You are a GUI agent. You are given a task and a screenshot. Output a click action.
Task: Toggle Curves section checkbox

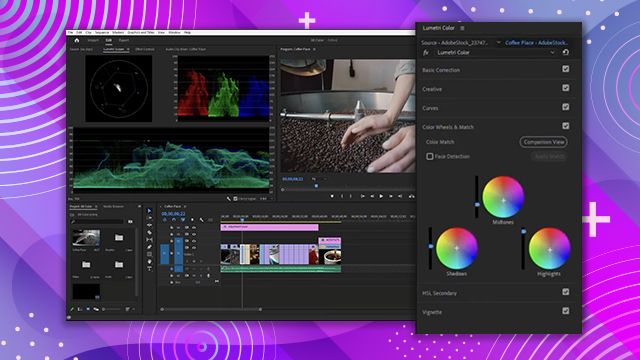click(x=566, y=107)
